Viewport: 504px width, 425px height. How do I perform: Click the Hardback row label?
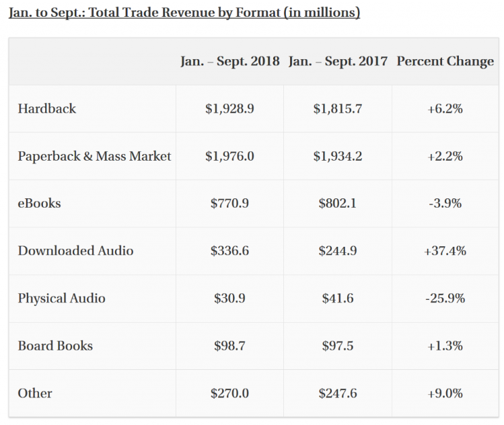(x=47, y=108)
